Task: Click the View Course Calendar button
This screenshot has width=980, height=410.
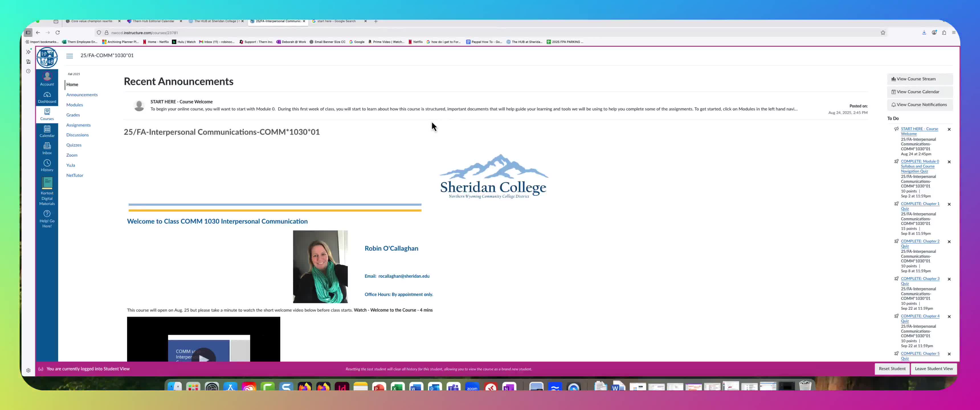Action: pyautogui.click(x=920, y=92)
